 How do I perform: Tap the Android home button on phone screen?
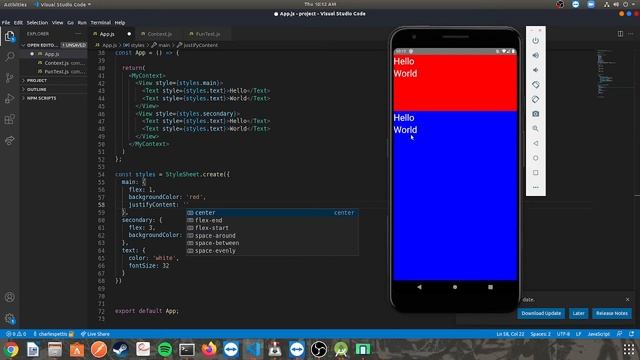point(455,287)
